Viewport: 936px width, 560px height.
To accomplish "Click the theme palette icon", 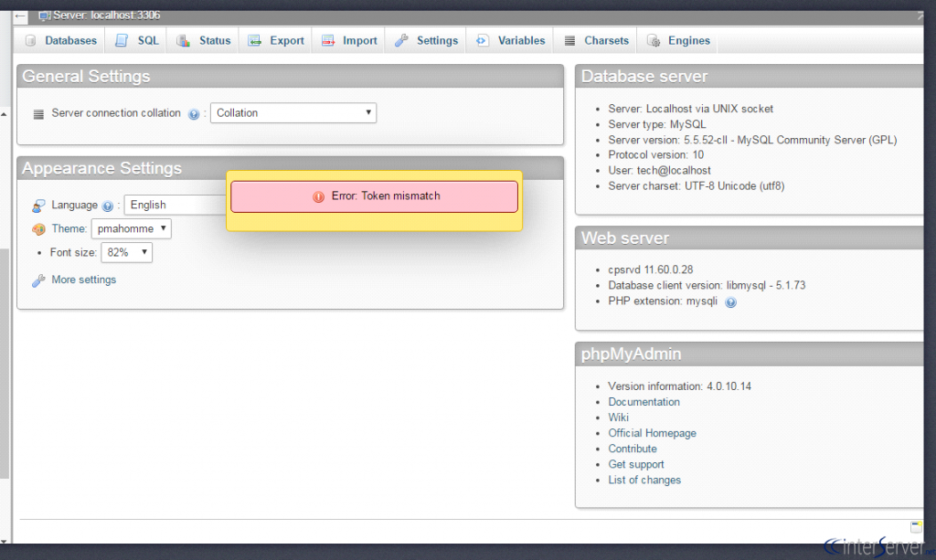I will point(38,229).
